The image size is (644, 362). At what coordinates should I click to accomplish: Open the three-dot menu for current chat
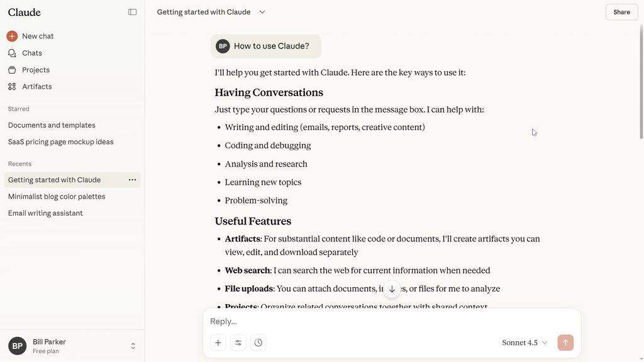pyautogui.click(x=132, y=180)
